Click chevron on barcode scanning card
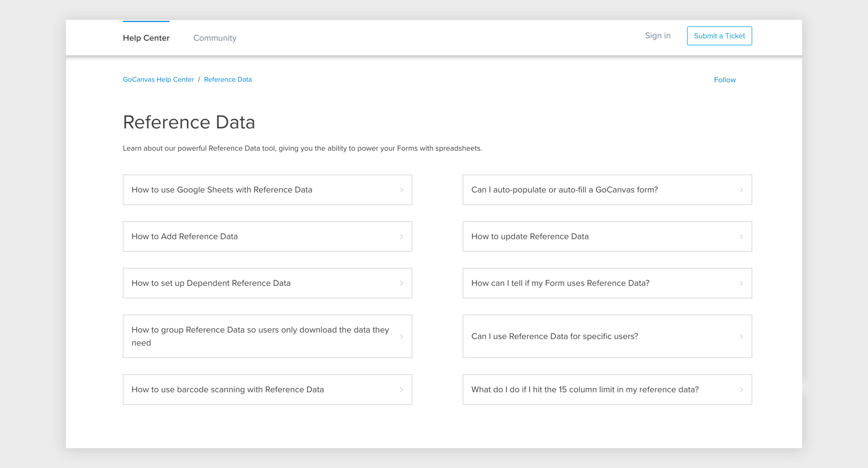The image size is (868, 468). 401,390
